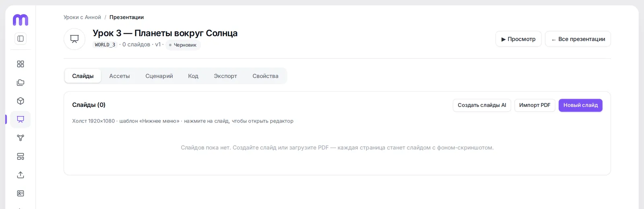The width and height of the screenshot is (644, 209).
Task: Open the Сценарий tab
Action: [x=159, y=76]
